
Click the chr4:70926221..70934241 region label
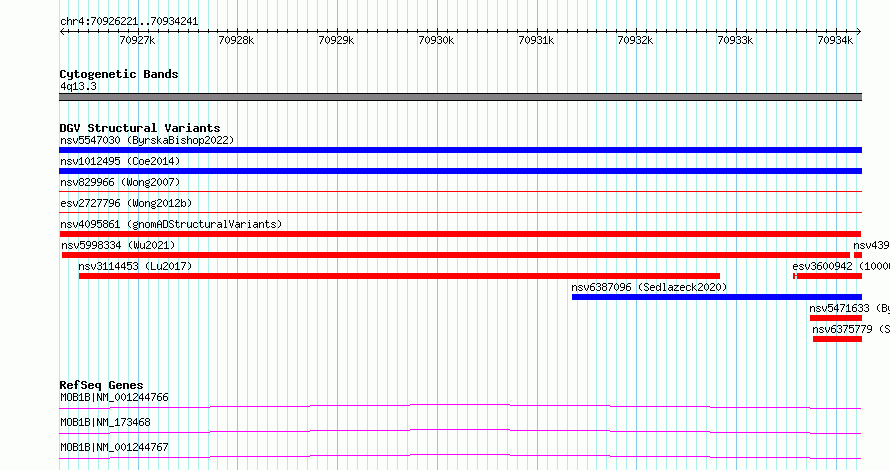[x=129, y=22]
